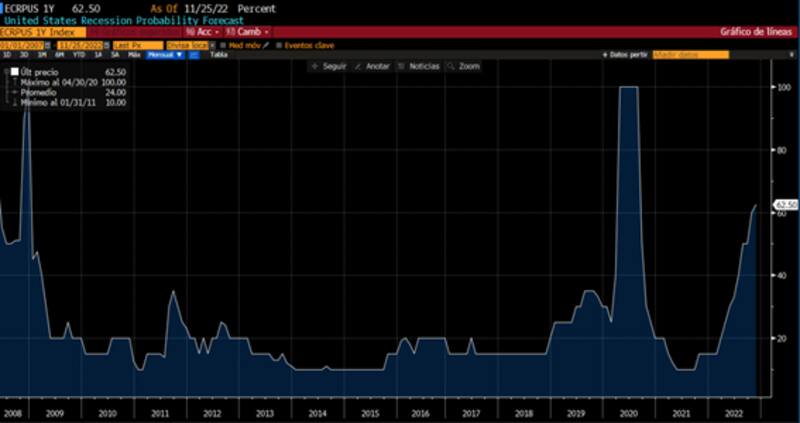Open the Acc actions dropdown
Viewport: 800px width, 423px height.
click(x=202, y=33)
